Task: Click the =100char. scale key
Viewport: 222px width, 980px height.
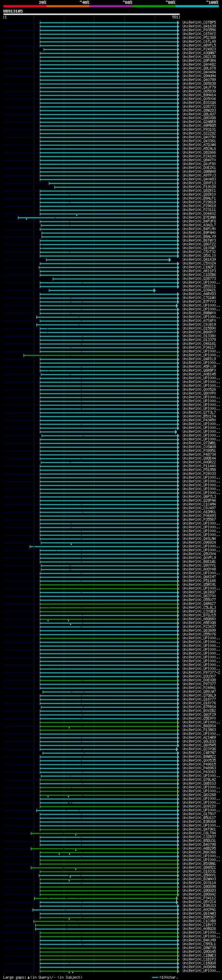Action: coord(165,977)
